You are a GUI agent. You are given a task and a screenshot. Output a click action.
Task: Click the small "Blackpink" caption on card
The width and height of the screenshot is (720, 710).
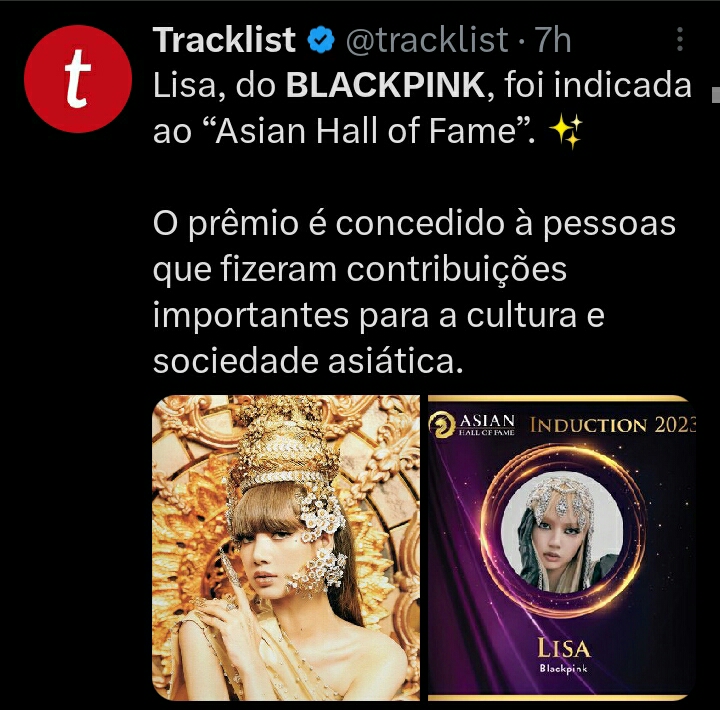(x=563, y=669)
